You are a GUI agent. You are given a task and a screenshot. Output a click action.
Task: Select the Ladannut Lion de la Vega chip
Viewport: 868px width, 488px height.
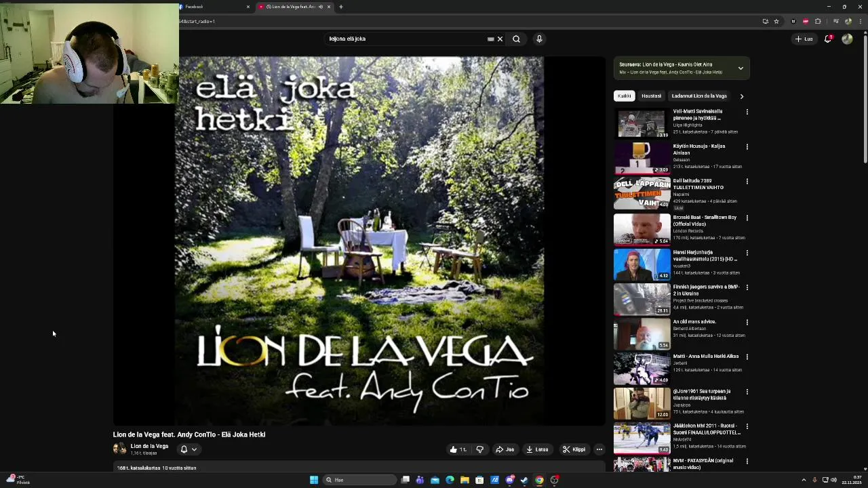(698, 96)
